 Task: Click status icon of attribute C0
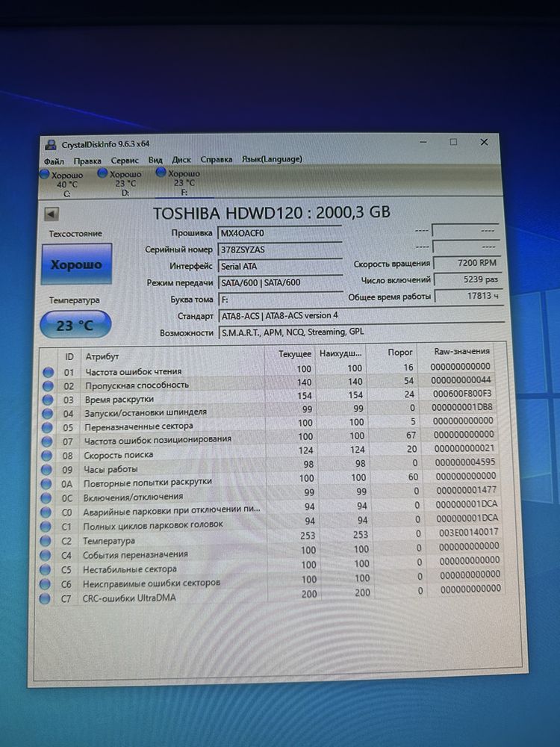click(x=46, y=512)
